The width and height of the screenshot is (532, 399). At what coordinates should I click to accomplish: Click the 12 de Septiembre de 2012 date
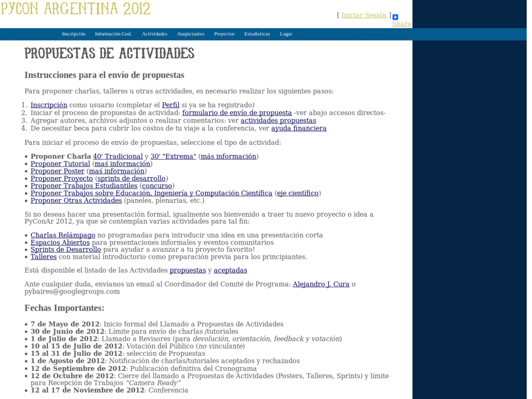coord(78,369)
